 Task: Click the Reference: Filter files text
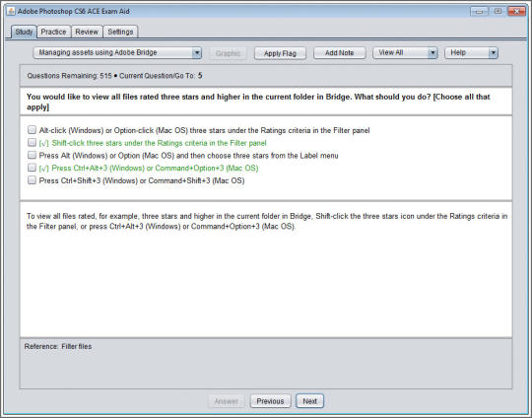pyautogui.click(x=58, y=346)
